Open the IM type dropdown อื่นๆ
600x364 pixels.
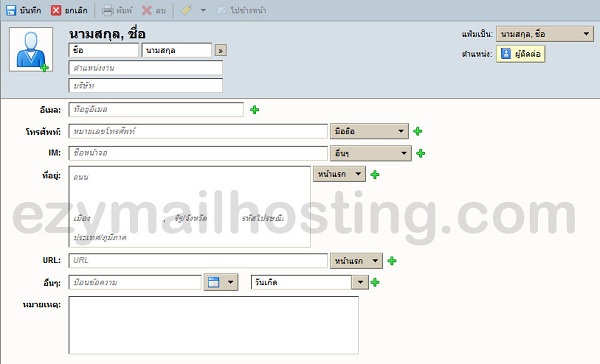[x=371, y=153]
